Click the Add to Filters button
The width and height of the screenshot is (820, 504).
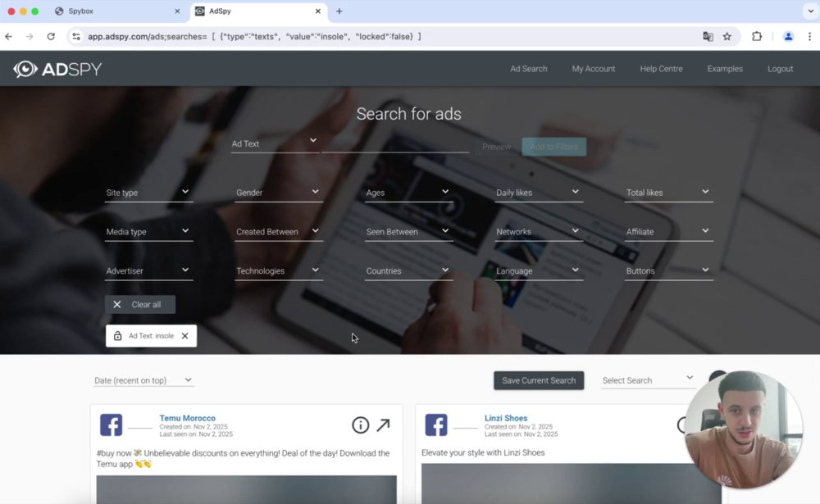(553, 147)
